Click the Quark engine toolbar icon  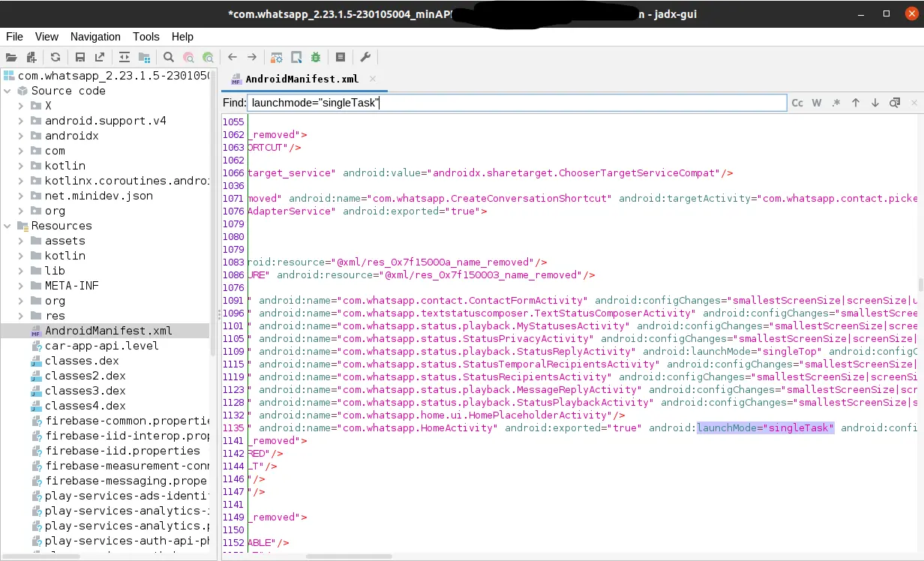[x=296, y=57]
